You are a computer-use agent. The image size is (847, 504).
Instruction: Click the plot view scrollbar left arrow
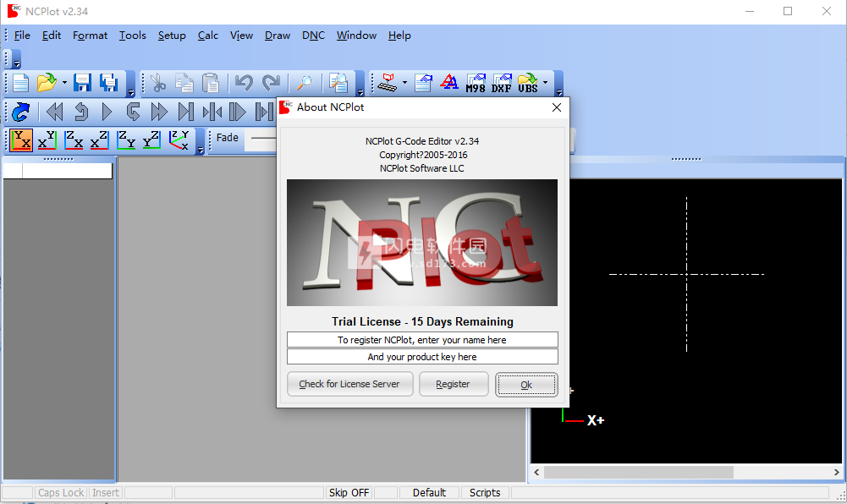pyautogui.click(x=537, y=472)
